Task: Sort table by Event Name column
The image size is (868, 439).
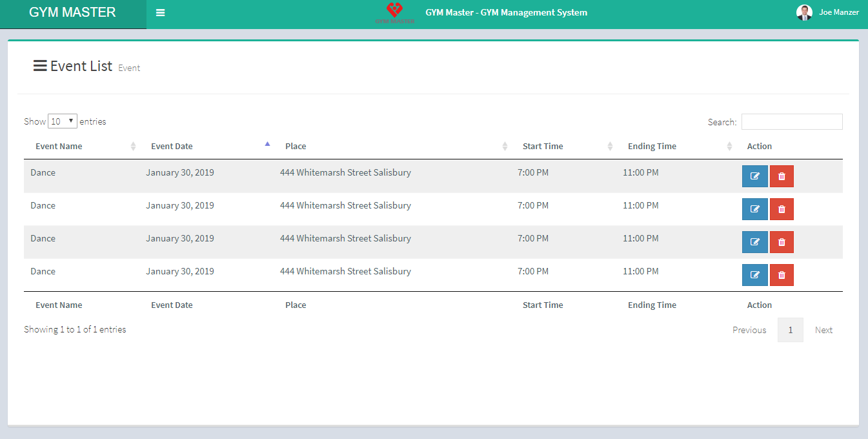Action: [59, 147]
